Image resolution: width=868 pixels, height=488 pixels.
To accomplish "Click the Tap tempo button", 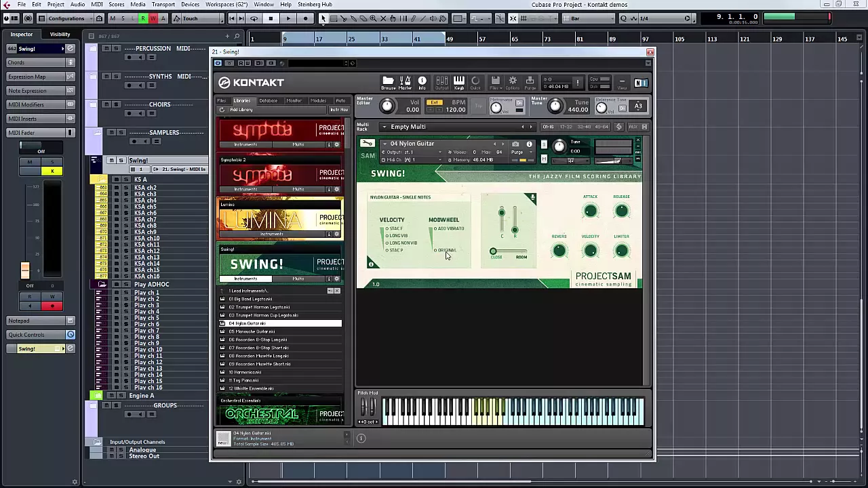I will [x=479, y=106].
